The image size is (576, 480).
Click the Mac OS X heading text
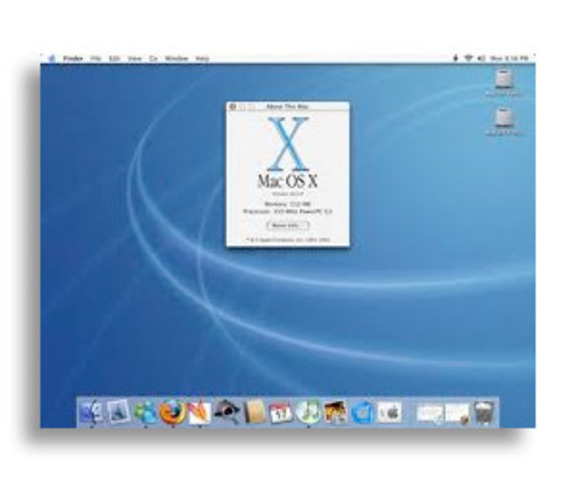tap(288, 181)
